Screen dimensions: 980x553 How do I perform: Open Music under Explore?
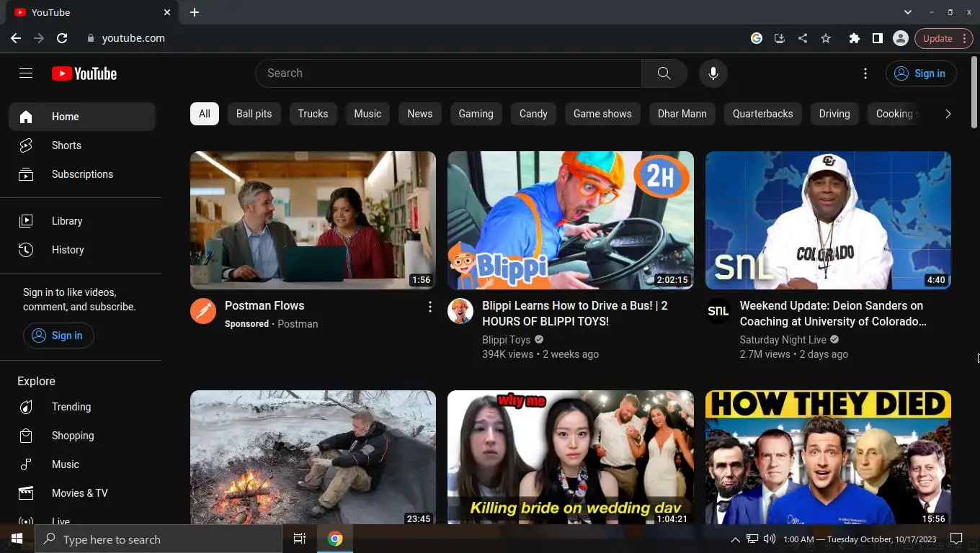82,464
